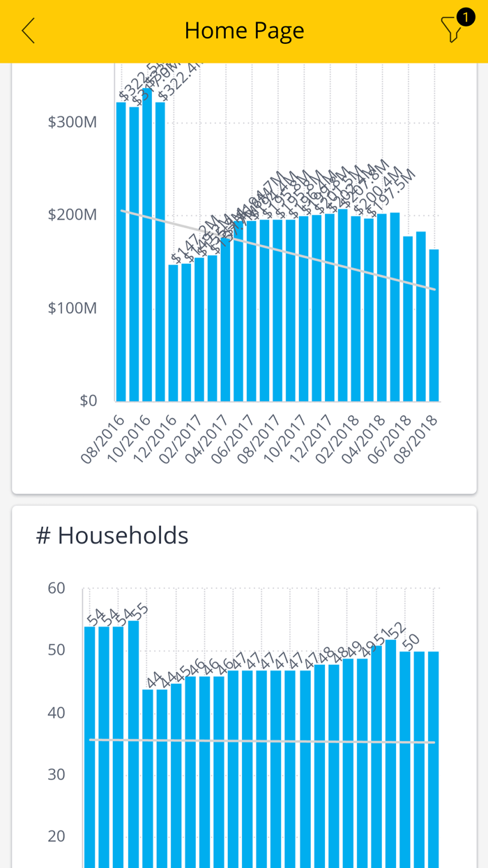Tap the back arrow icon
This screenshot has height=868, width=488.
tap(26, 31)
